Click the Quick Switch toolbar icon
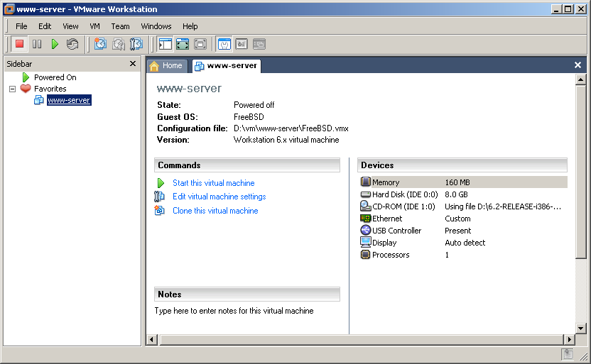 pyautogui.click(x=183, y=44)
